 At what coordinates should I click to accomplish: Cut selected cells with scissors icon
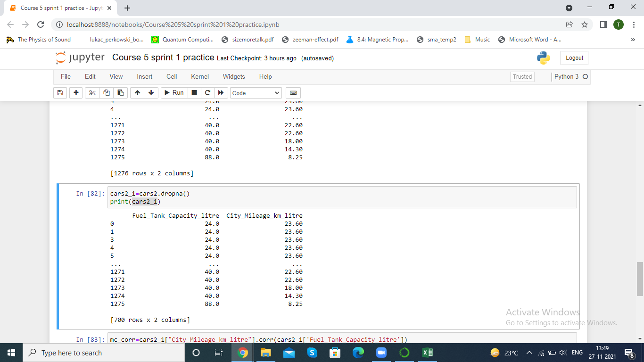point(92,93)
